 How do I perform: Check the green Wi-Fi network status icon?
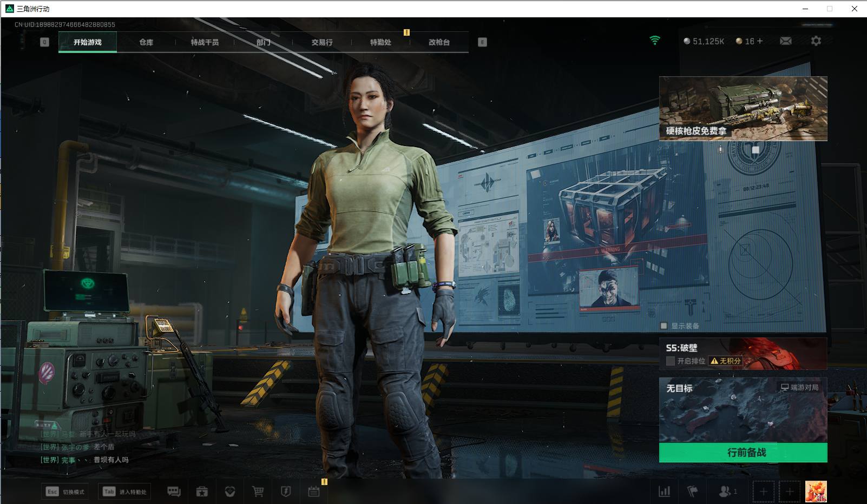655,41
